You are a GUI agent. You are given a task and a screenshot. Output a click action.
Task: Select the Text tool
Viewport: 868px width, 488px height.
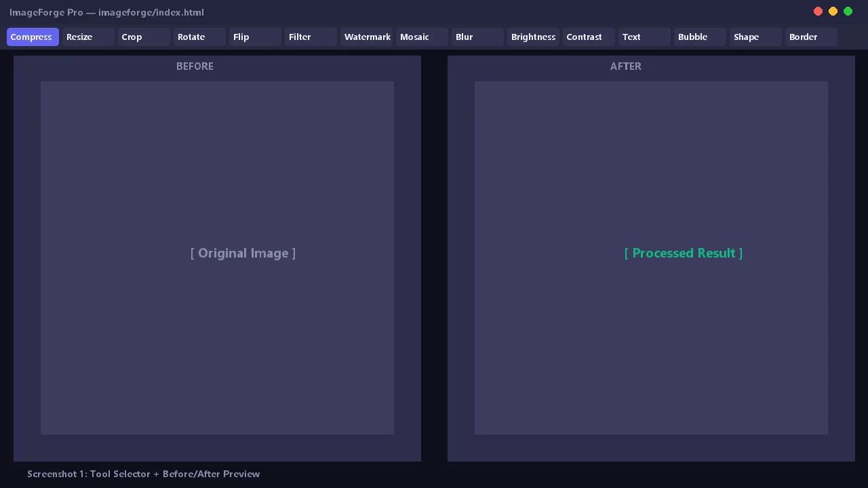644,37
